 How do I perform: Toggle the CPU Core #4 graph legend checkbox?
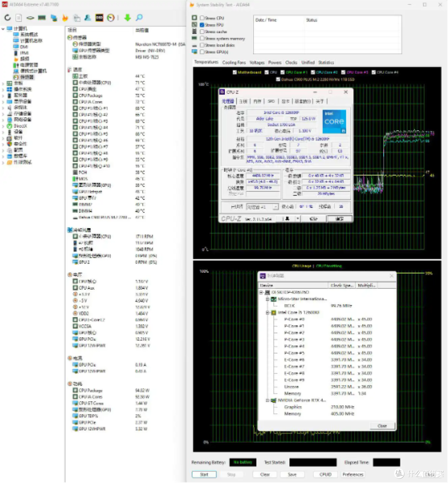point(373,72)
